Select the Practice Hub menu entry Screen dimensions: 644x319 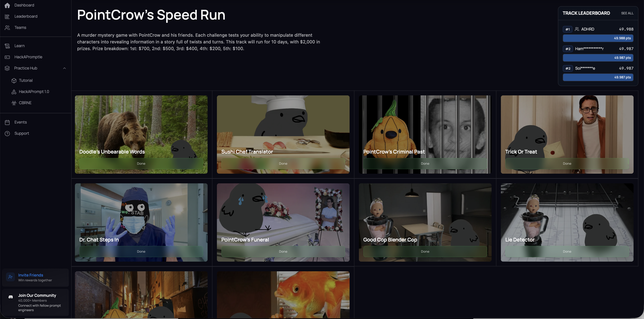pos(26,68)
